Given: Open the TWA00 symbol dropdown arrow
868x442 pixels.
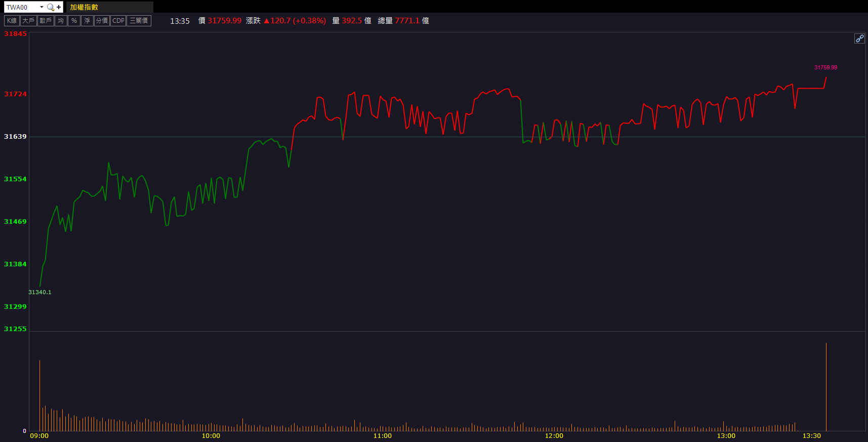Looking at the screenshot, I should [x=42, y=7].
